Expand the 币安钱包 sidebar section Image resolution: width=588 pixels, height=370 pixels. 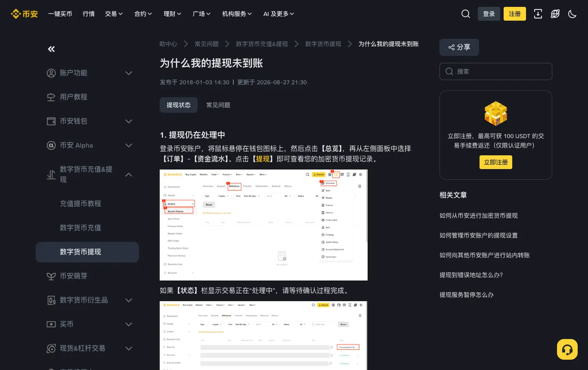click(129, 121)
